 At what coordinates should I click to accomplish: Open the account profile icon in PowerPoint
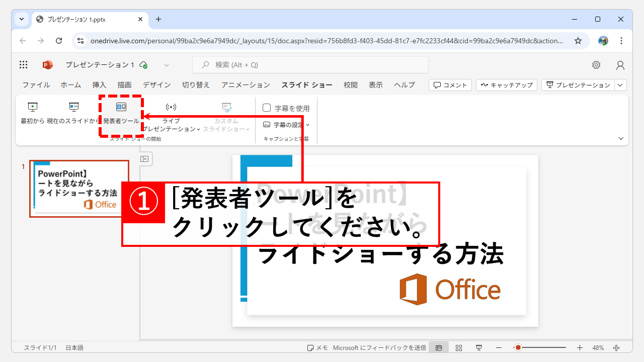click(x=620, y=65)
